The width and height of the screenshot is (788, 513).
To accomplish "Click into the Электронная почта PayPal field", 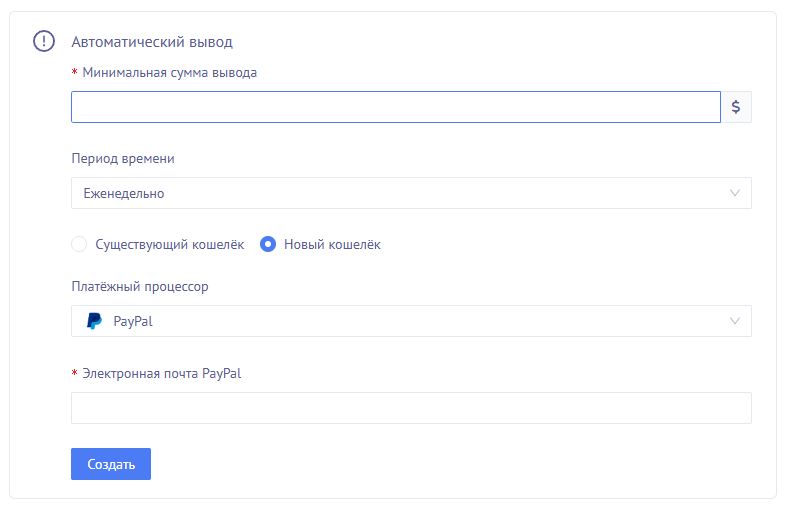I will [x=410, y=408].
